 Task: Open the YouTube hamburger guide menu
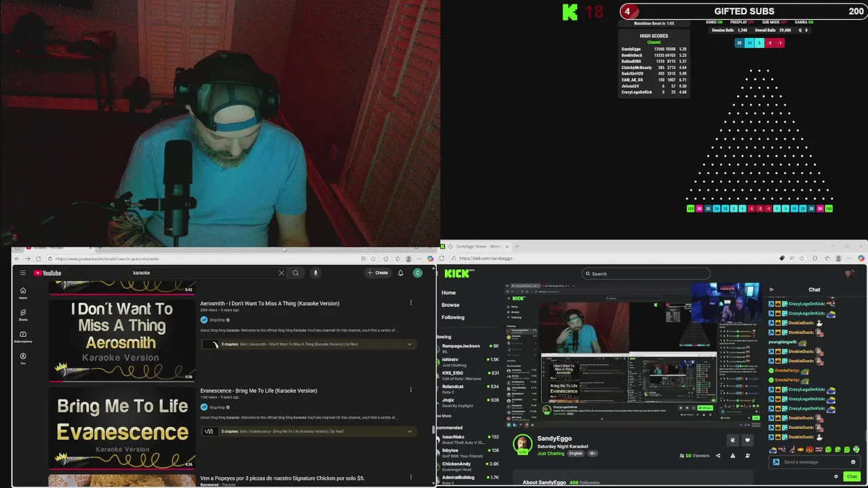click(x=22, y=273)
